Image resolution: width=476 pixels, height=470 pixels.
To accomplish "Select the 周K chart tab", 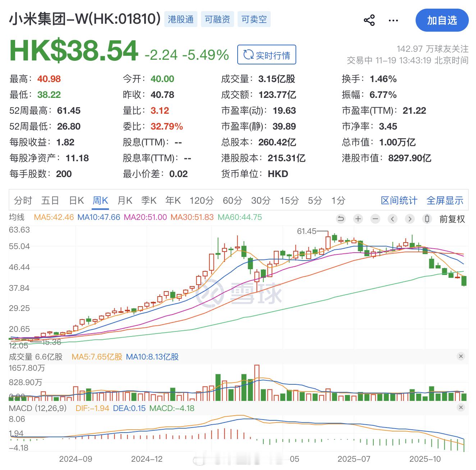I will click(100, 200).
